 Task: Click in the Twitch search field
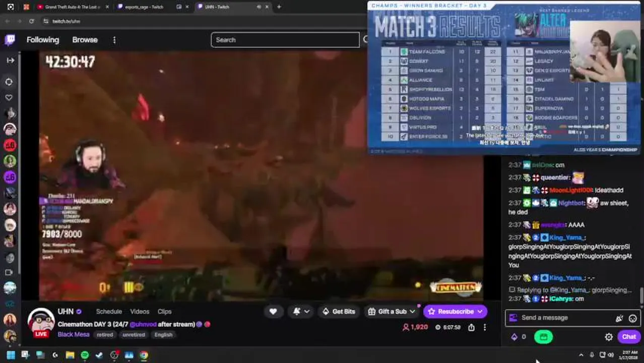click(x=285, y=40)
